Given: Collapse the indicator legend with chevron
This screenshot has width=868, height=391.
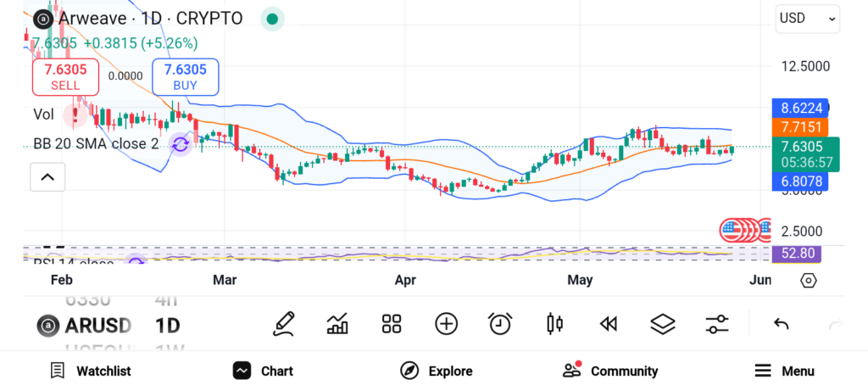Looking at the screenshot, I should pyautogui.click(x=47, y=177).
